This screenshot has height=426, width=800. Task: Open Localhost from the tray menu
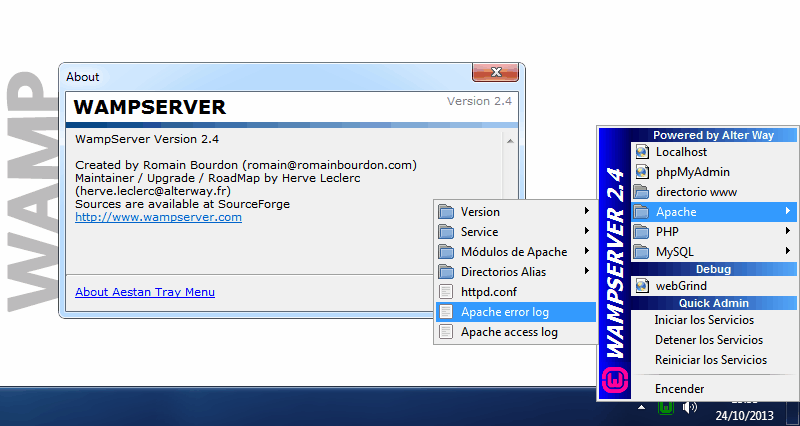click(x=714, y=152)
